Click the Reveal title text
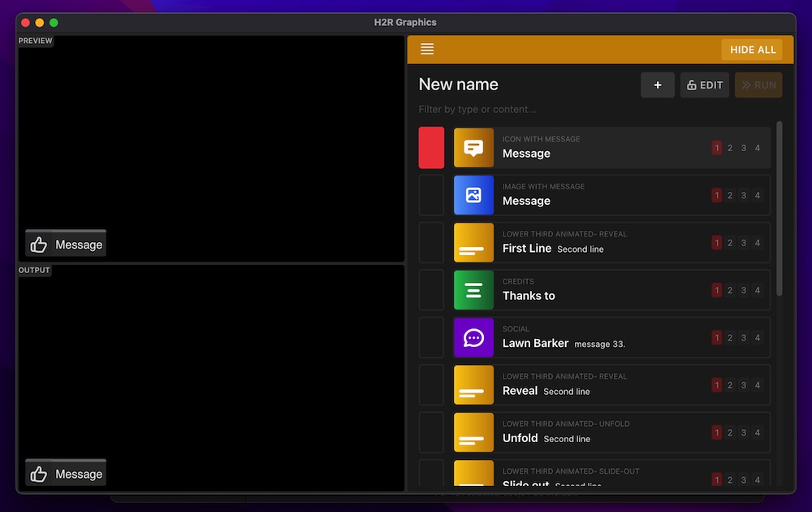Image resolution: width=812 pixels, height=512 pixels. [520, 391]
